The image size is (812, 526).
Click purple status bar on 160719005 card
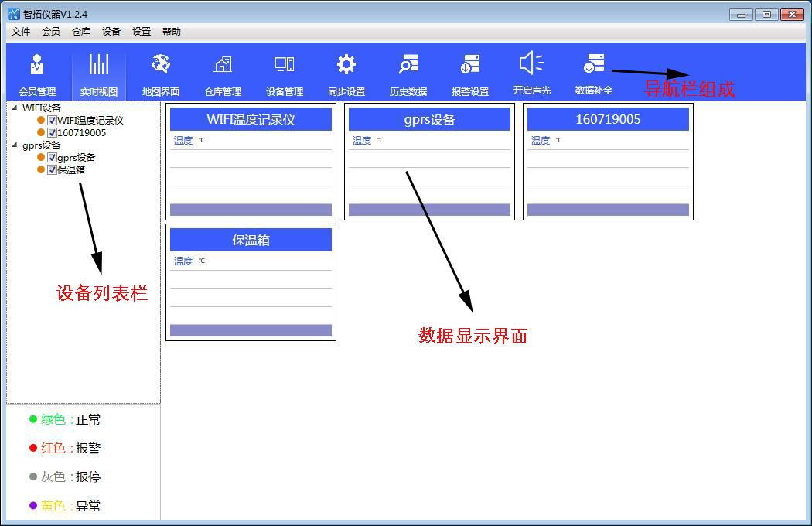(608, 210)
